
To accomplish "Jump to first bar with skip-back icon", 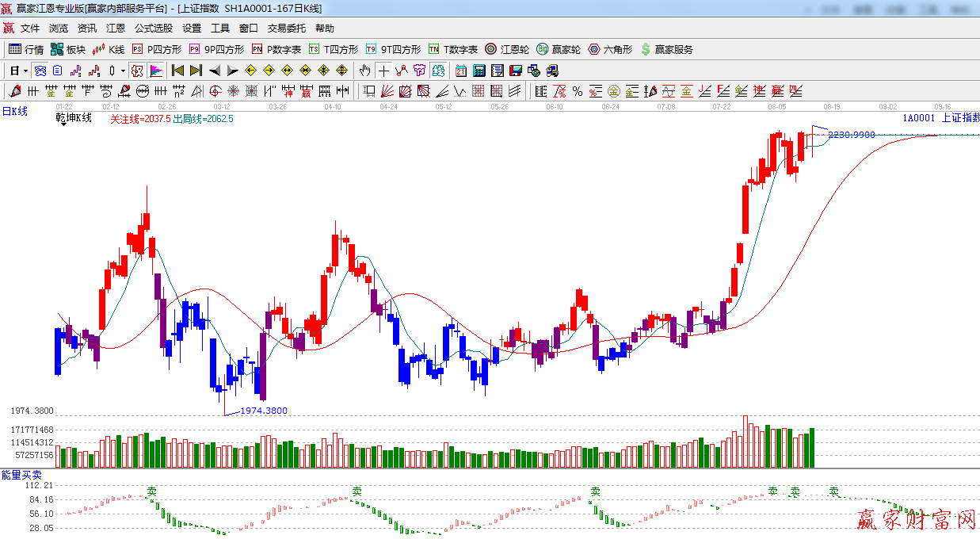I will (177, 71).
